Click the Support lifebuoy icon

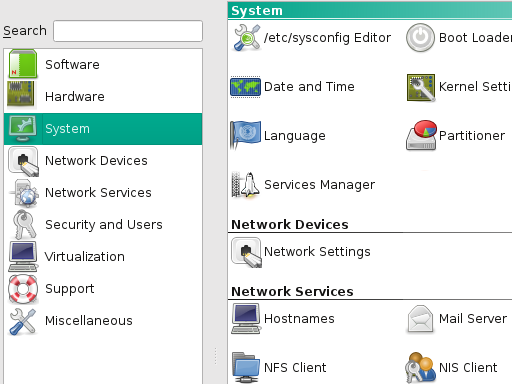[x=23, y=289]
